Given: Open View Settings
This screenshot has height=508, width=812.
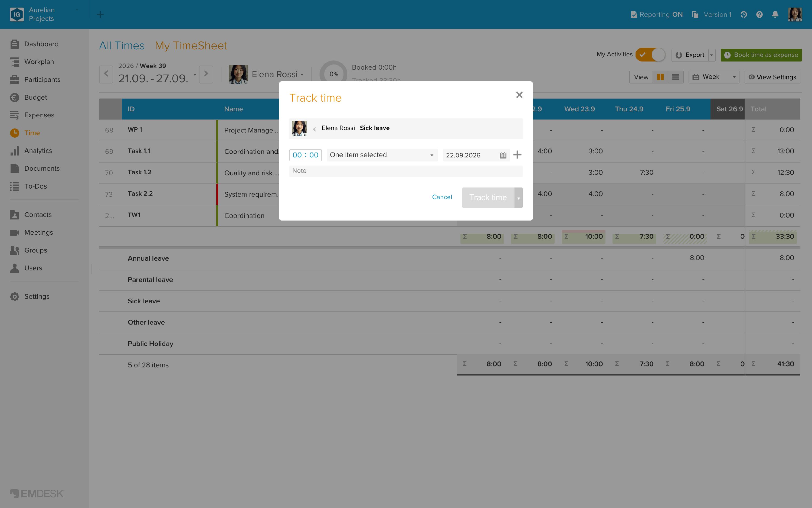Looking at the screenshot, I should [x=772, y=77].
